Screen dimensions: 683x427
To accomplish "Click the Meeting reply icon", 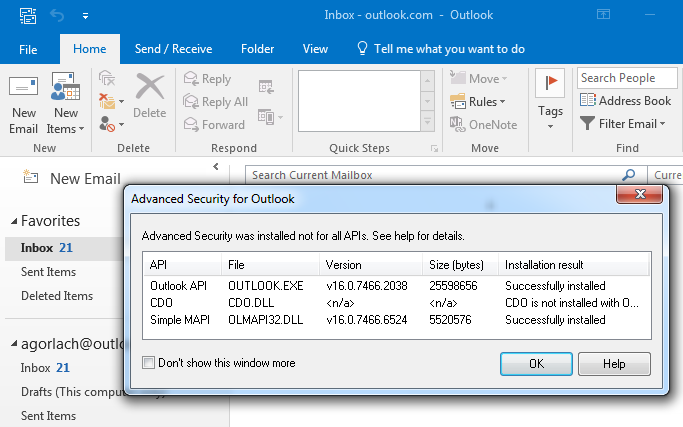I will pos(266,87).
